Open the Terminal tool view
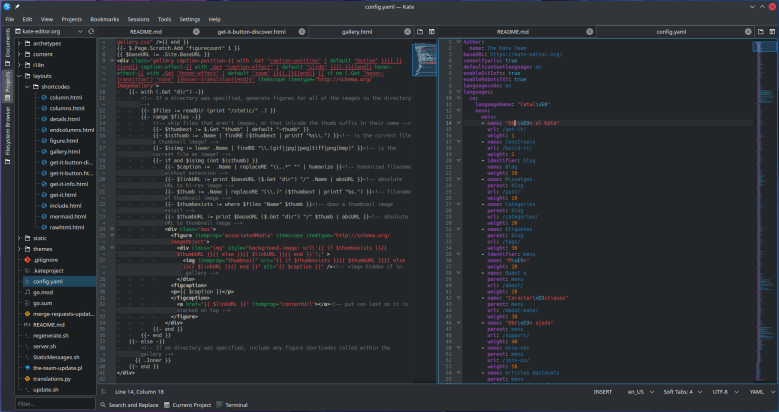This screenshot has width=779, height=412. coord(232,405)
